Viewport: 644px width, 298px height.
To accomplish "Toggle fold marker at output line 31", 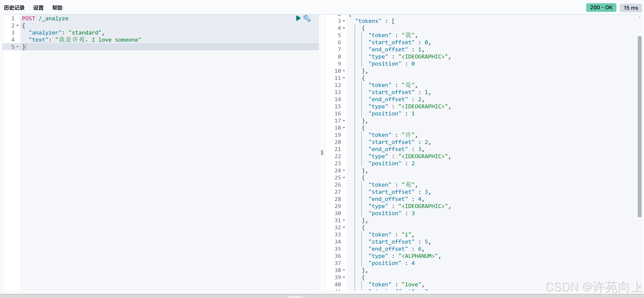I will pyautogui.click(x=344, y=220).
